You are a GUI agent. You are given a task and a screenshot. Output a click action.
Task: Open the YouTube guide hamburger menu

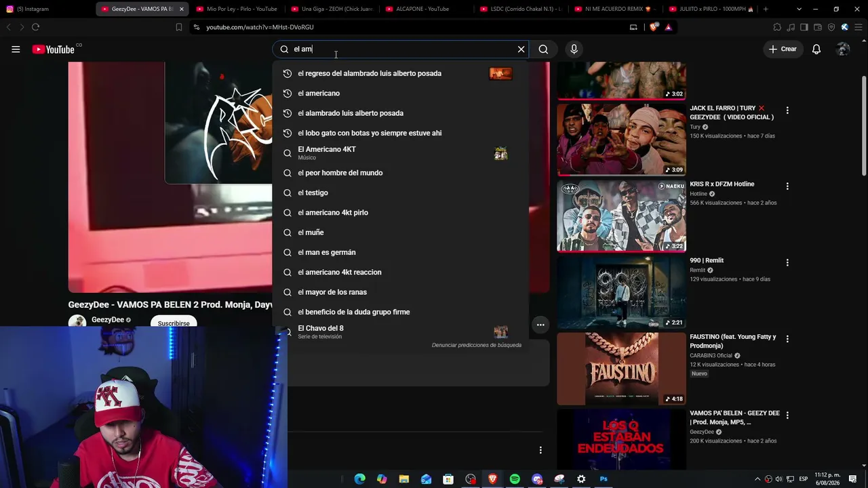coord(16,49)
